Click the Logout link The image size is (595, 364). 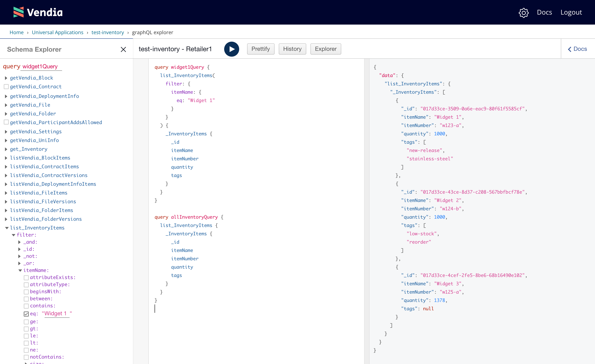point(571,12)
